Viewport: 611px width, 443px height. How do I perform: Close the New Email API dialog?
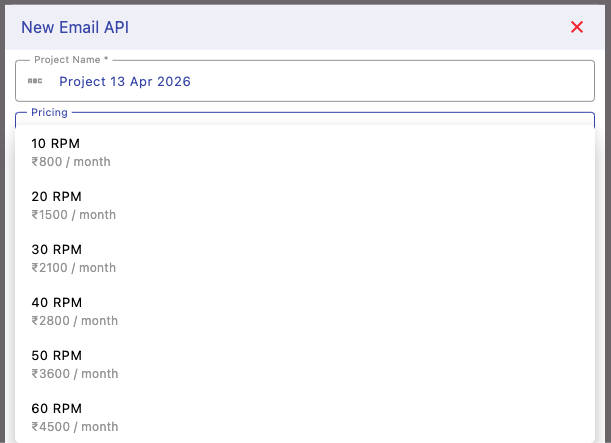click(577, 27)
